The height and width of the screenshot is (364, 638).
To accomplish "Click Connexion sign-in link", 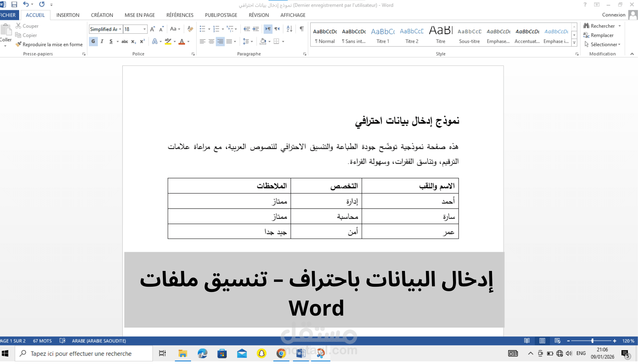I will (614, 15).
